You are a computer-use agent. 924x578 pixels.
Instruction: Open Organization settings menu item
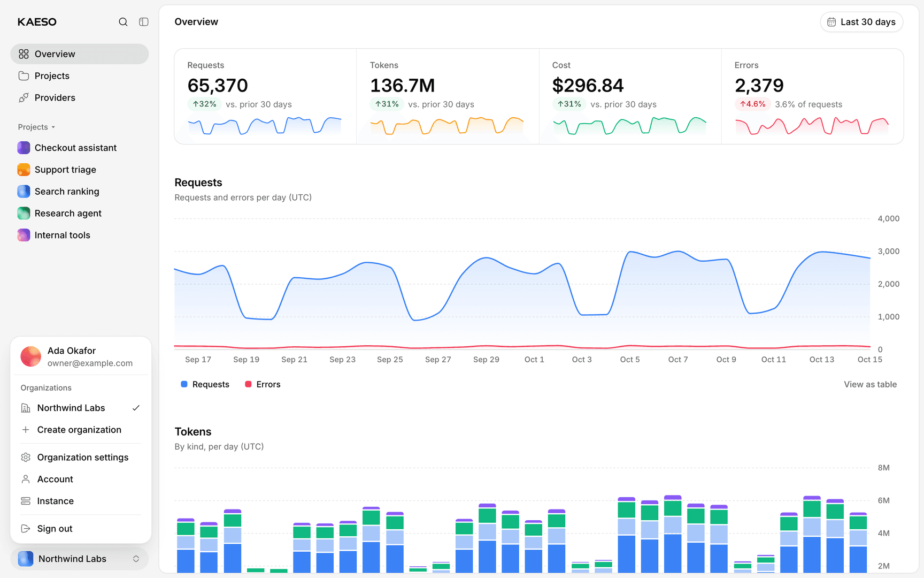[x=81, y=458]
